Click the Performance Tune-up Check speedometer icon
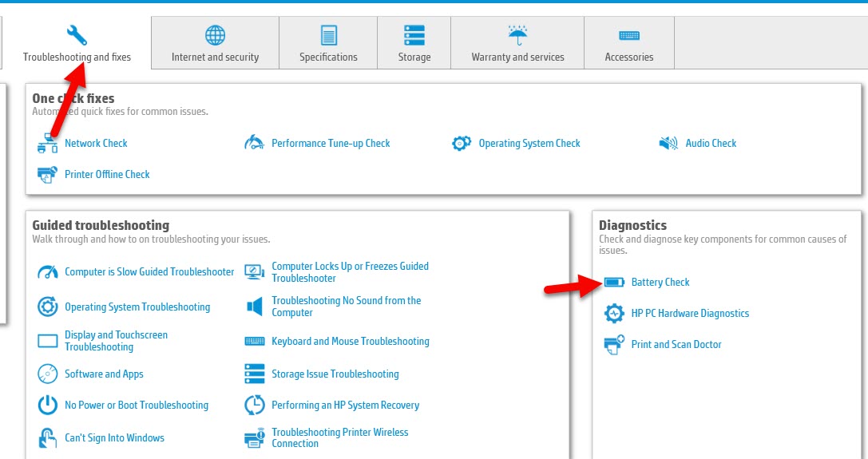868x459 pixels. [x=254, y=144]
